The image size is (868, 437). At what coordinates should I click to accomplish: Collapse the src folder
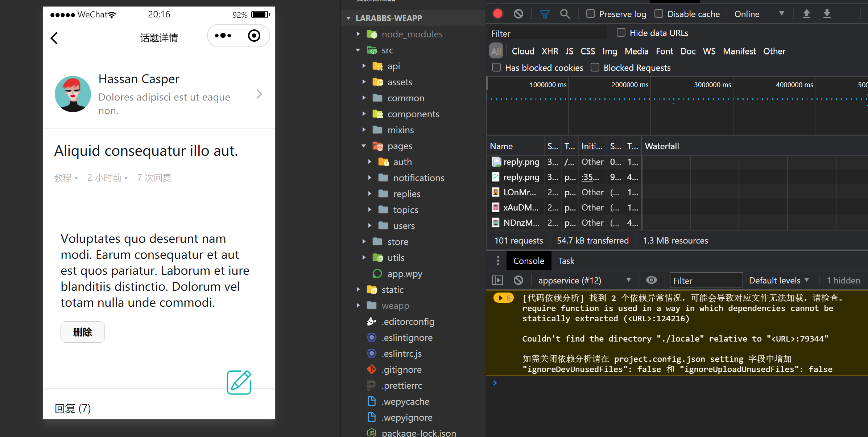pos(358,50)
